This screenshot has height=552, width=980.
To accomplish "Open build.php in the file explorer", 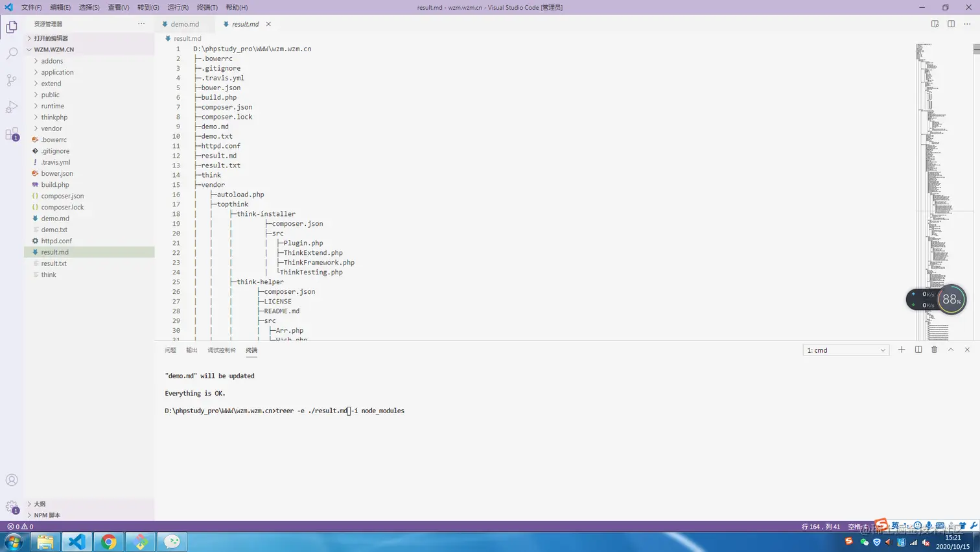I will (x=89, y=185).
